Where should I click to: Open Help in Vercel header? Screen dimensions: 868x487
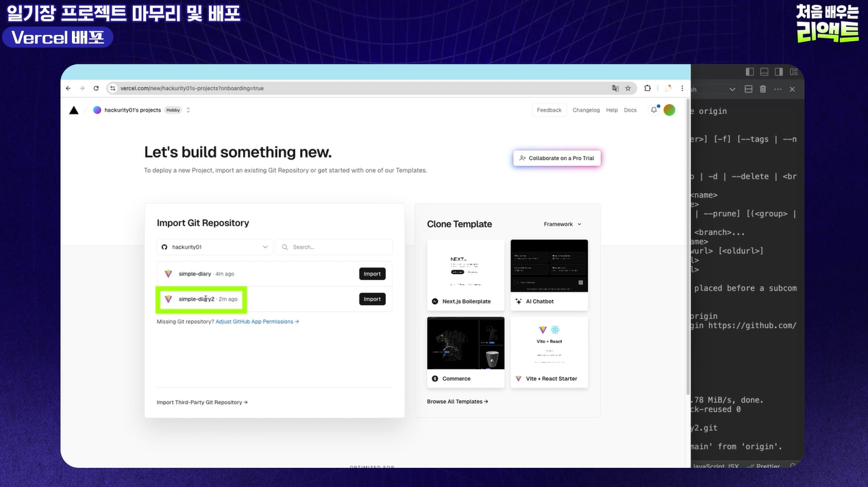[x=612, y=110]
